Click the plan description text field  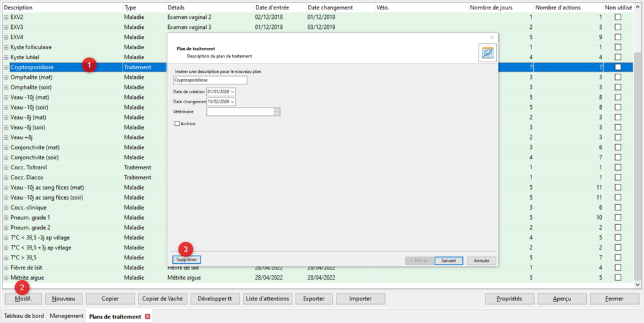(x=209, y=81)
